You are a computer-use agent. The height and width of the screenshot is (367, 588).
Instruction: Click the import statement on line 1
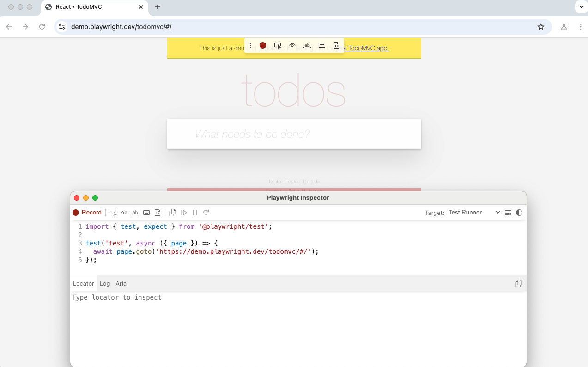click(179, 226)
